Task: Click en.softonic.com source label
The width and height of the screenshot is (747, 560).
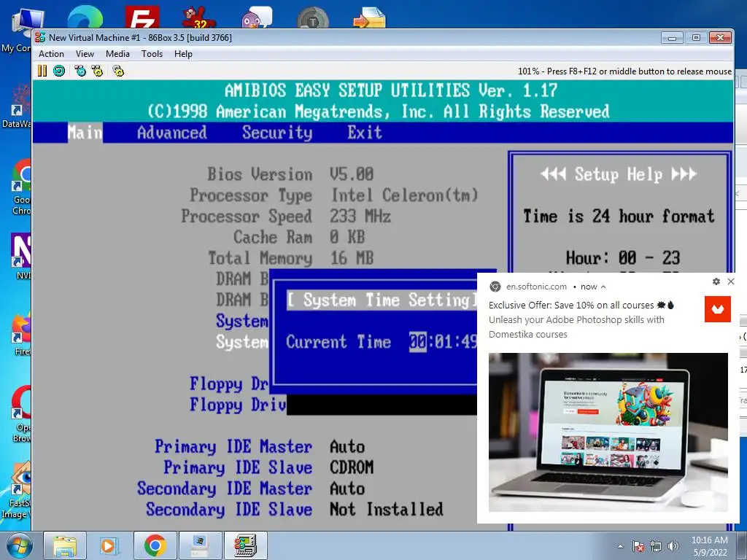Action: (x=536, y=287)
